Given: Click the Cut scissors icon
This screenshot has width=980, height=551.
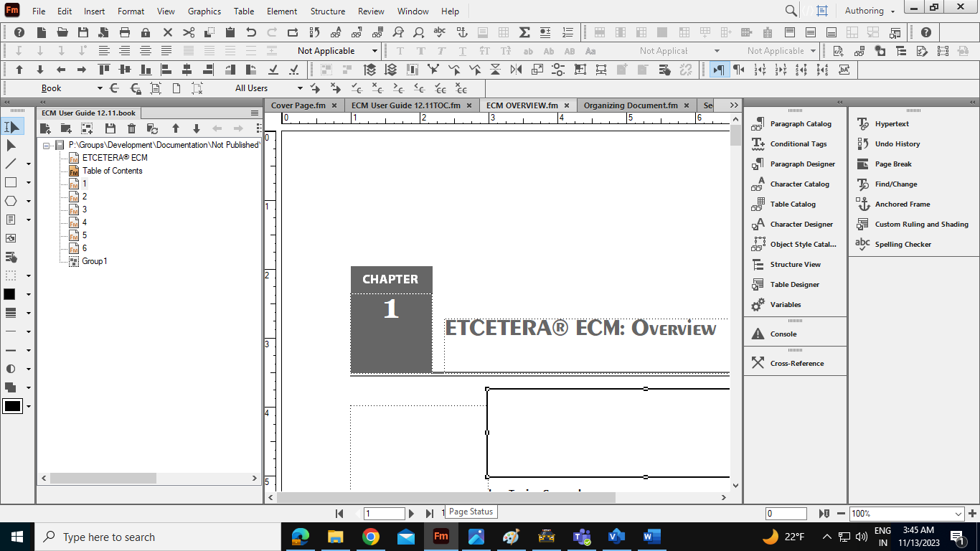Looking at the screenshot, I should tap(189, 32).
